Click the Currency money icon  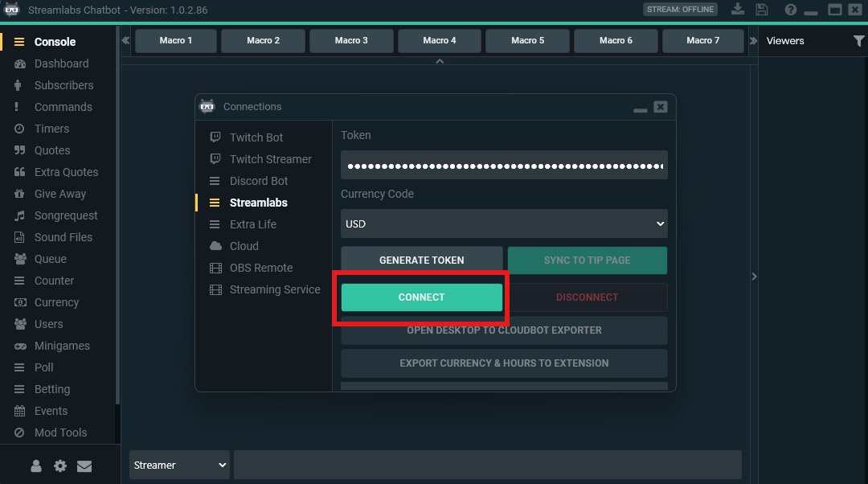pyautogui.click(x=20, y=302)
